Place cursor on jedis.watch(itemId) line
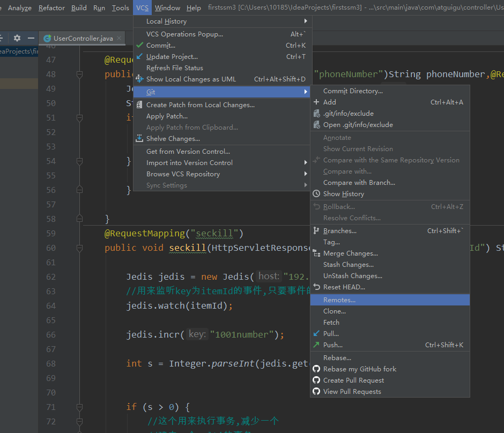 pos(179,306)
